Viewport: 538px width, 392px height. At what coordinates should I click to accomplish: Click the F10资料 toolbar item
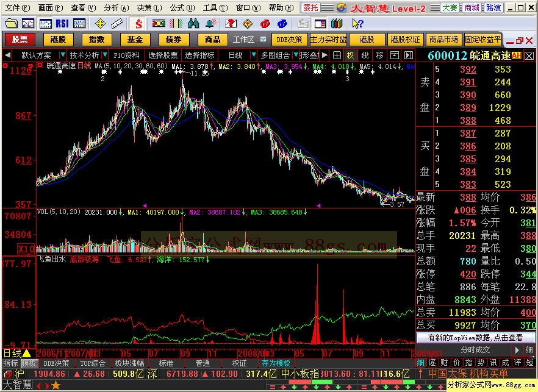[126, 55]
